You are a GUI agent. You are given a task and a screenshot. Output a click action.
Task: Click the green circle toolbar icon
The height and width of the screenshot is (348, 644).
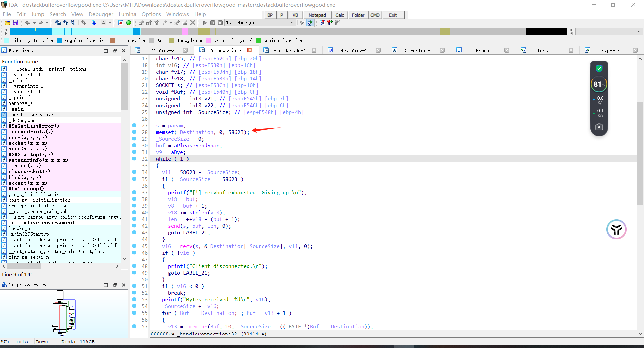pos(129,23)
